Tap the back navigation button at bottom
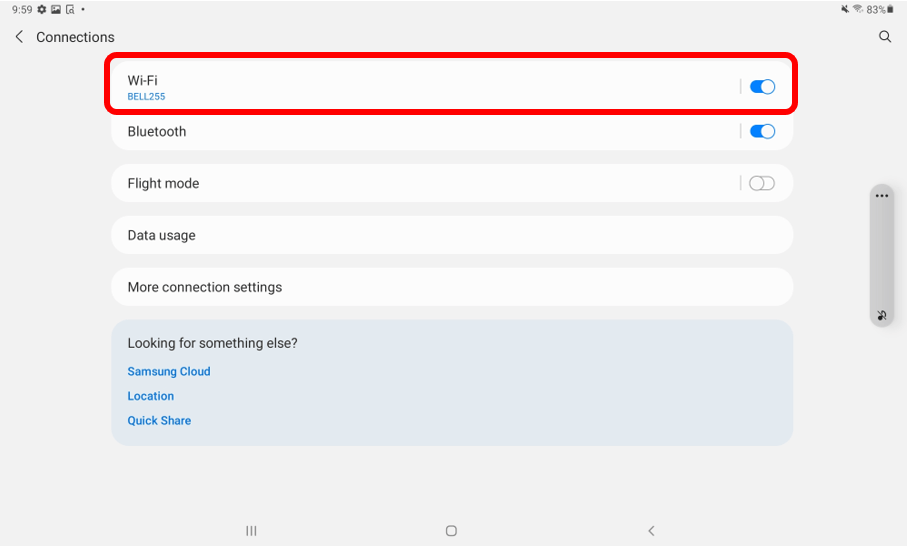 (651, 530)
